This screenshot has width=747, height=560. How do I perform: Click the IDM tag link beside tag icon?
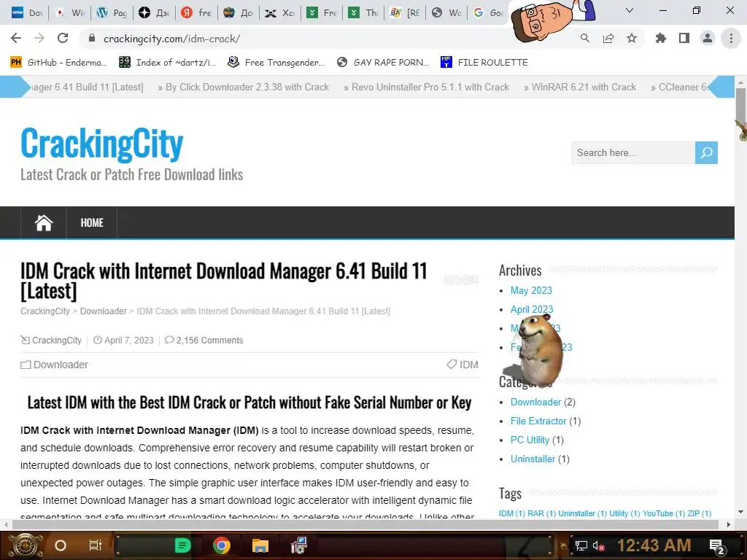469,365
